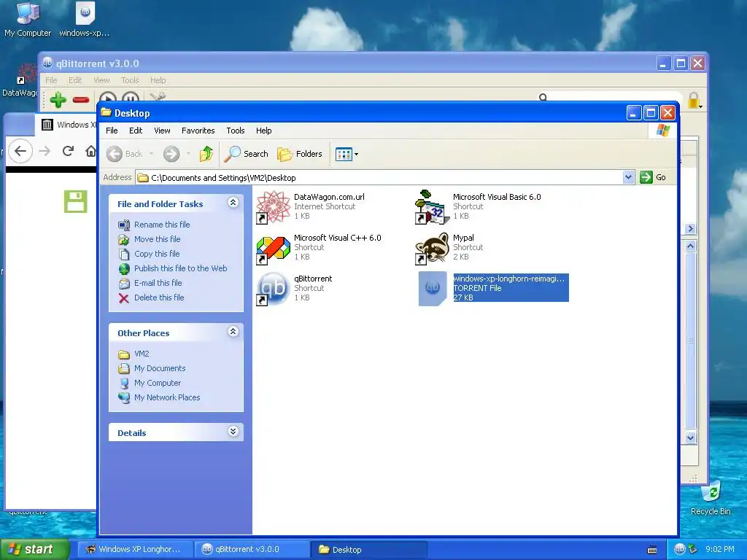Open the Favorites menu
Viewport: 747px width, 560px height.
[198, 131]
